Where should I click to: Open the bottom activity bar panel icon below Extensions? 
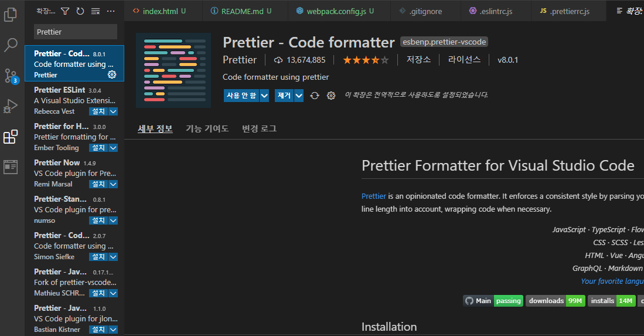coord(11,167)
